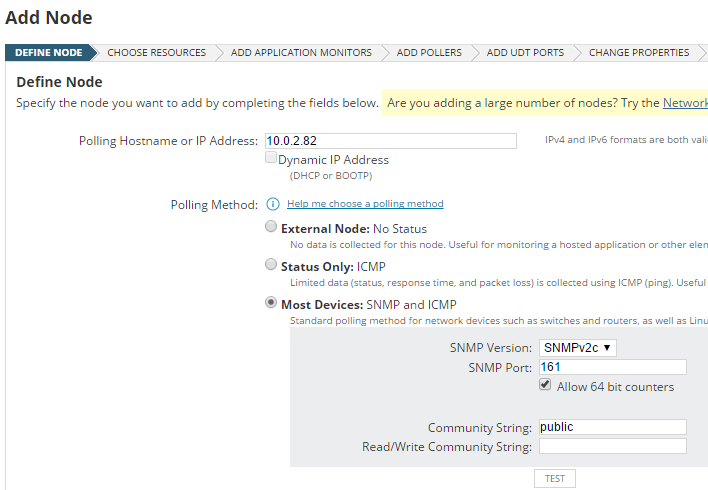The width and height of the screenshot is (708, 490).
Task: Click into the Community String field
Action: click(x=612, y=427)
